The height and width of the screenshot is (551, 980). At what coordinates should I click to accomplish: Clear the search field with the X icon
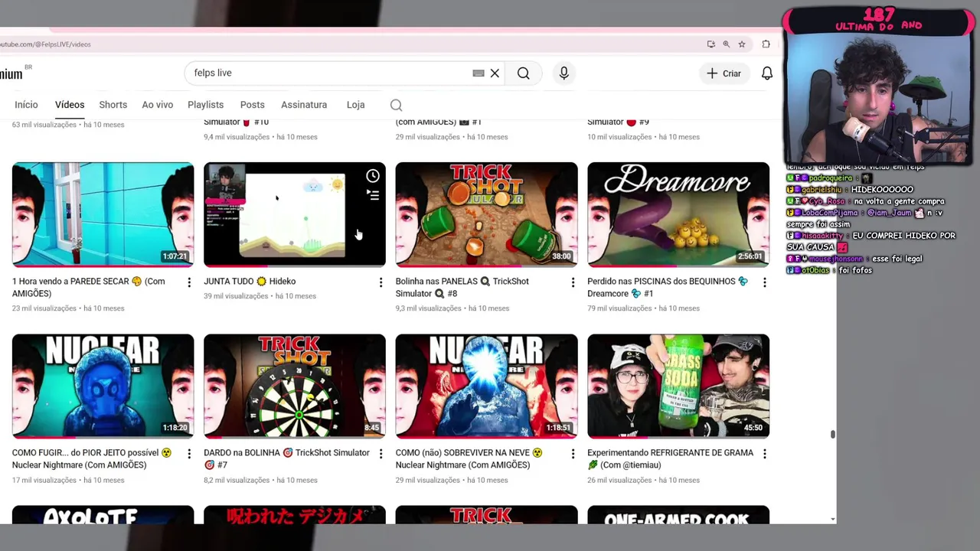click(x=495, y=73)
